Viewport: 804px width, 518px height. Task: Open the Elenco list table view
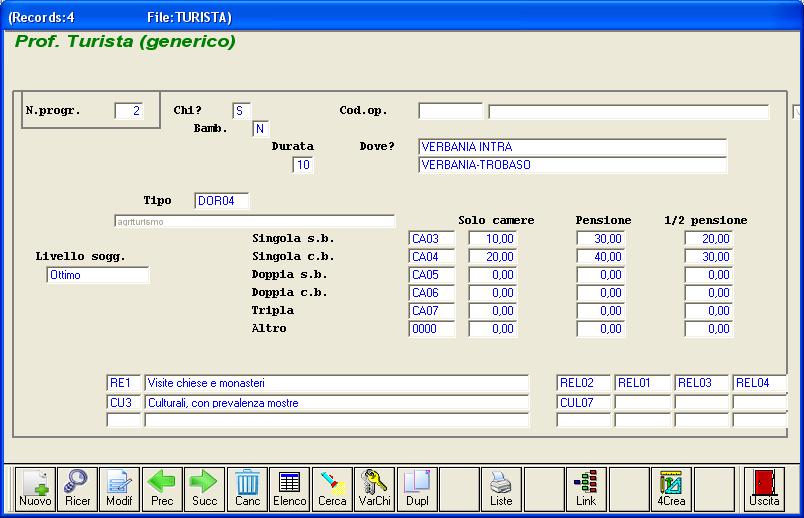click(x=290, y=489)
